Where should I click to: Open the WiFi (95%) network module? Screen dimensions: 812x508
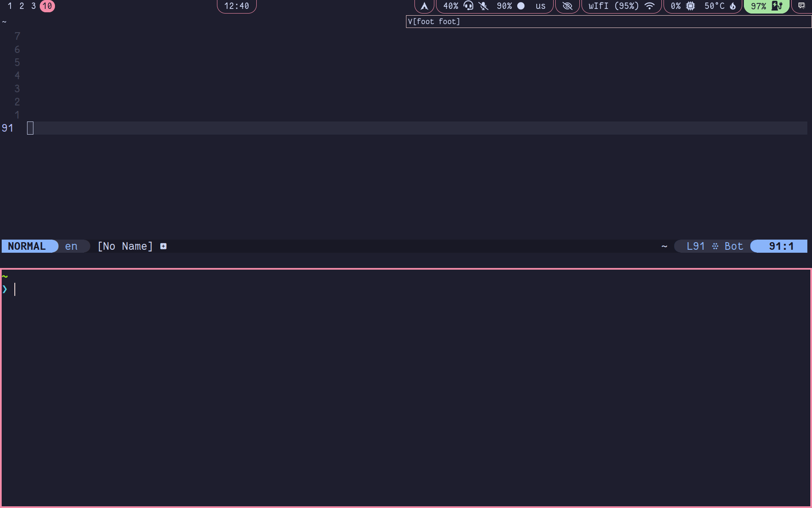point(613,6)
